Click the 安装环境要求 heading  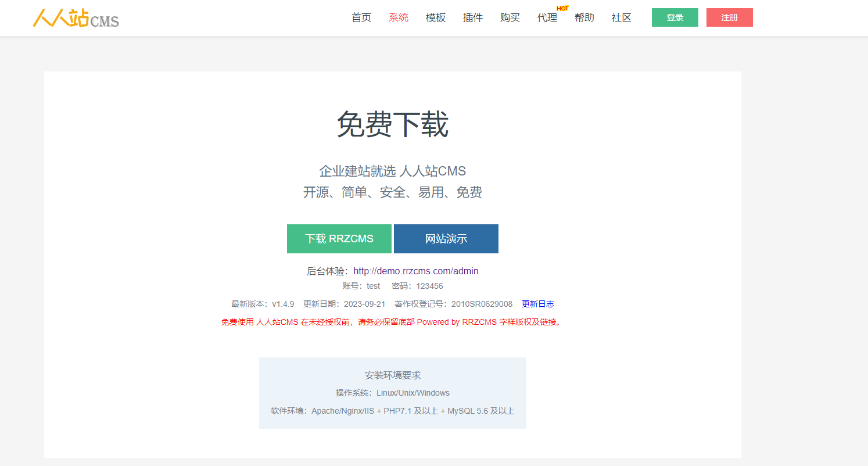click(393, 375)
